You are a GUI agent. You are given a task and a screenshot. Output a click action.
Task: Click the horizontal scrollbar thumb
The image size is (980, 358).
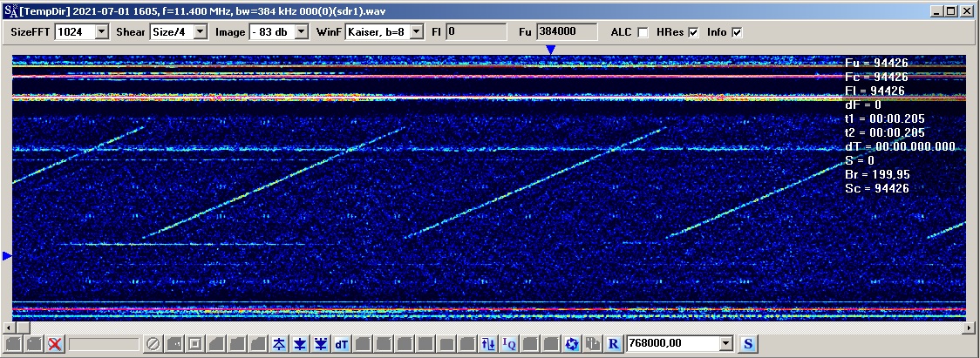(x=23, y=328)
